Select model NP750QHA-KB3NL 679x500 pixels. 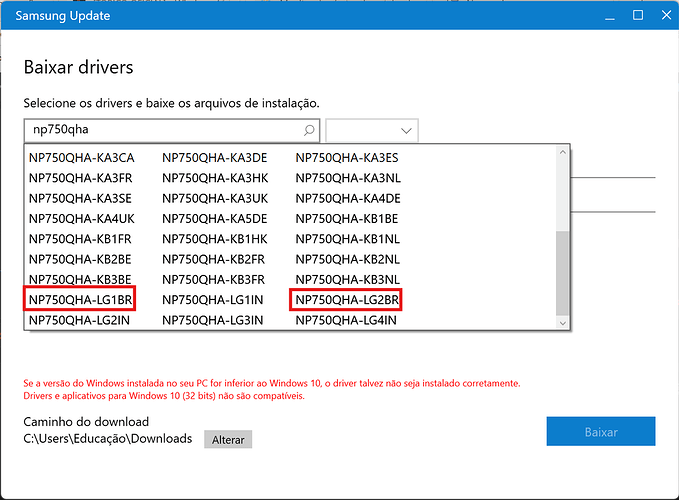tap(348, 280)
